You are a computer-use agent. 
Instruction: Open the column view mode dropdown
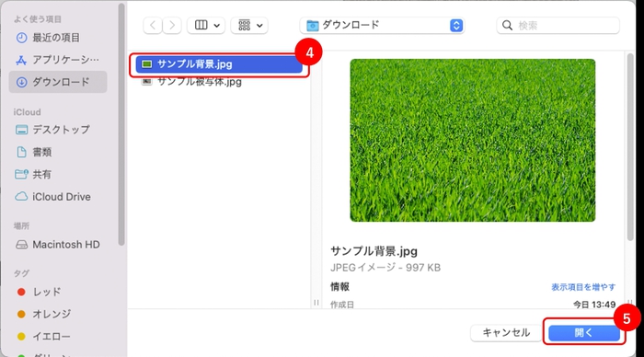pyautogui.click(x=206, y=26)
